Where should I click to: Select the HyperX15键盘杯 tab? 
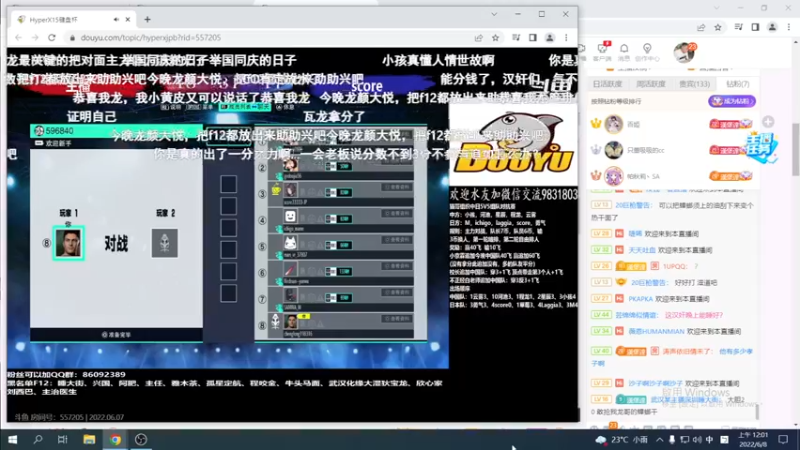point(72,19)
